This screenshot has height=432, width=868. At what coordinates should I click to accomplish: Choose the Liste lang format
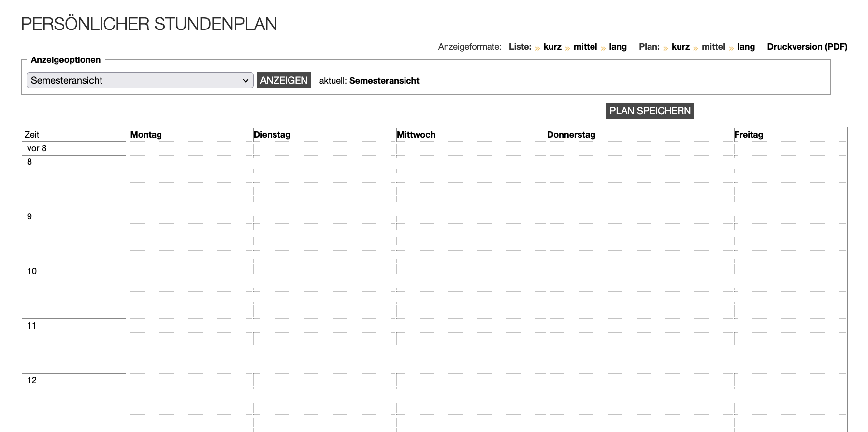(x=617, y=47)
